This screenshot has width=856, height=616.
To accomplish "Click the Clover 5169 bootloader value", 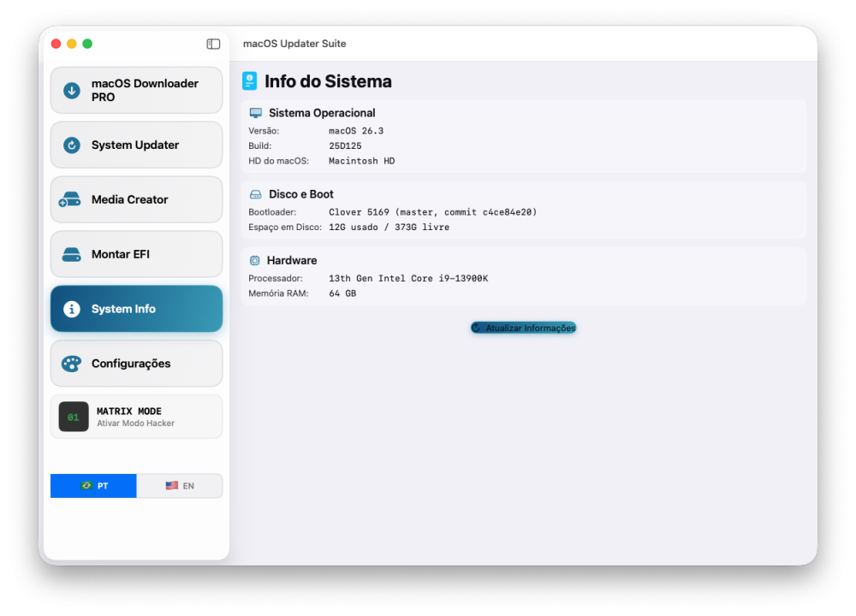I will point(432,212).
